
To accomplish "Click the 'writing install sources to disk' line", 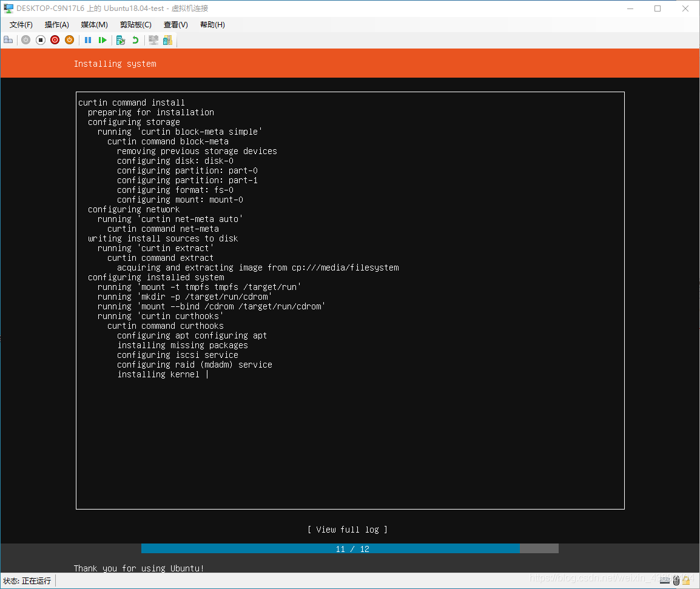I will coord(163,238).
